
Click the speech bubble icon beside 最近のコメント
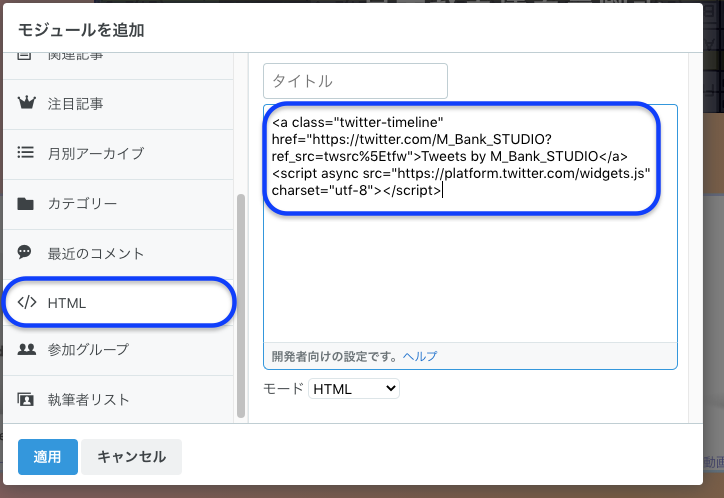(x=24, y=252)
